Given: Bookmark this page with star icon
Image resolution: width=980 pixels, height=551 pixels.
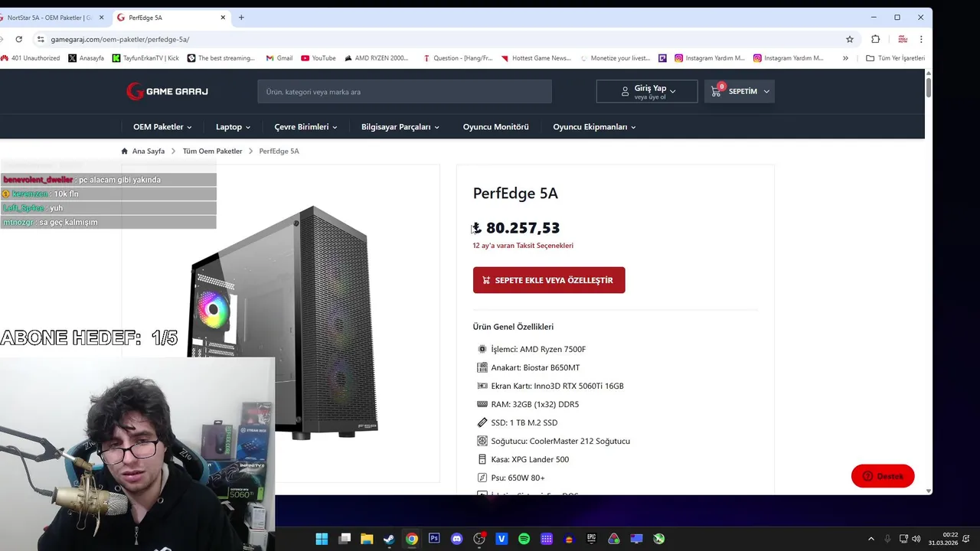Looking at the screenshot, I should [850, 39].
